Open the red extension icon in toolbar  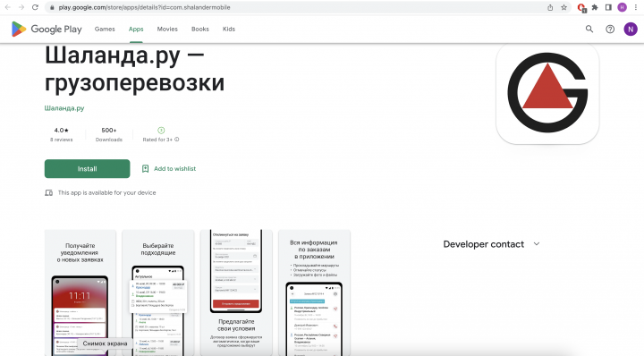pyautogui.click(x=581, y=7)
